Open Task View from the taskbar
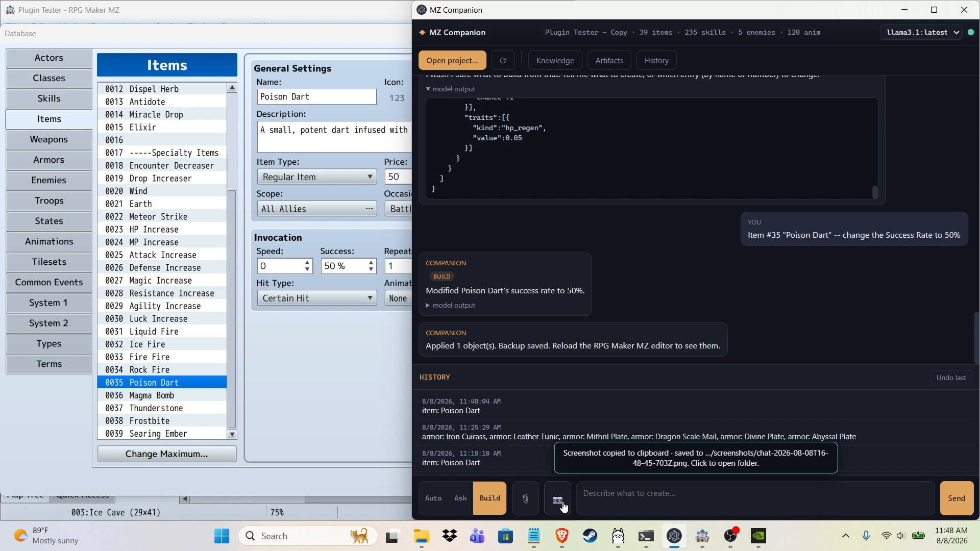 coord(392,536)
